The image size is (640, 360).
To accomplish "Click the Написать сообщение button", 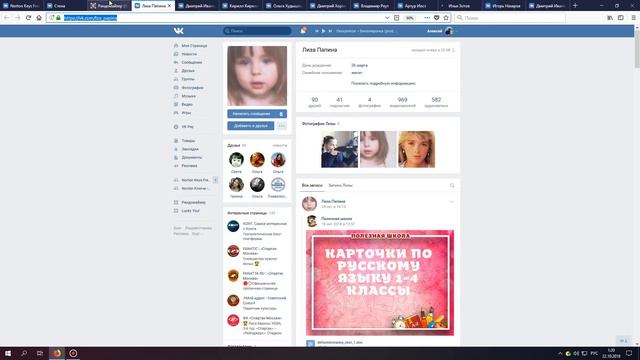I will click(x=251, y=114).
